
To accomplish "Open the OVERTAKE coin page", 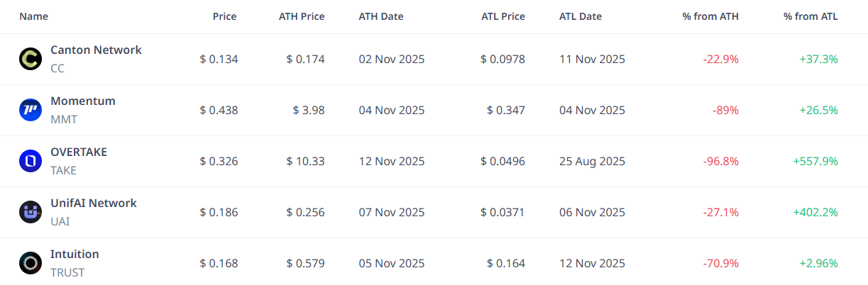I will coord(79,152).
